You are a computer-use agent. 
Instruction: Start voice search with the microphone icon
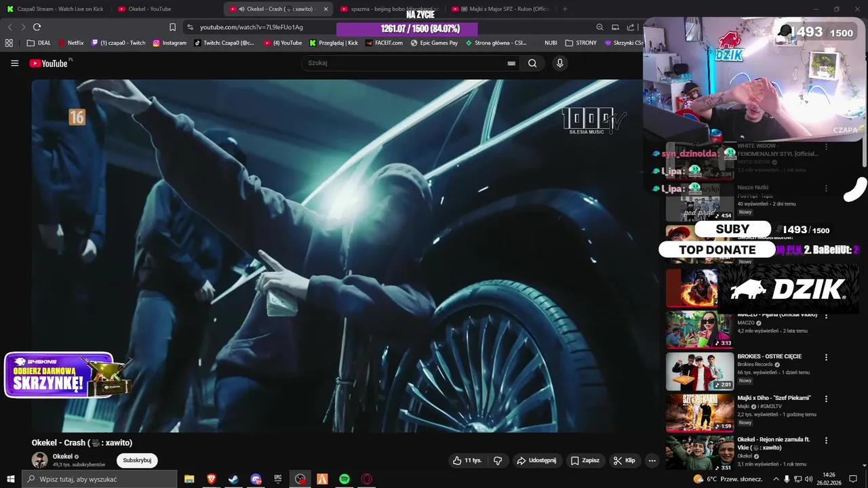coord(559,63)
